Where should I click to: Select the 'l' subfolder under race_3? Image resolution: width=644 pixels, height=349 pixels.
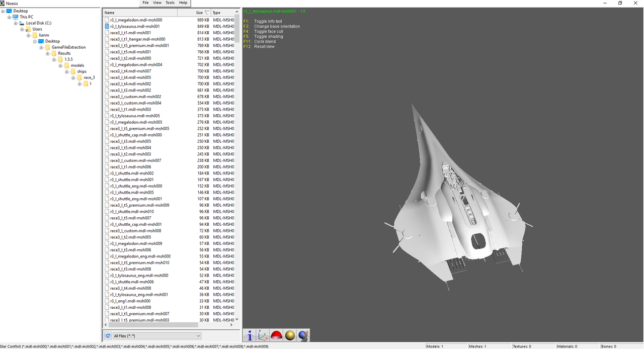91,83
